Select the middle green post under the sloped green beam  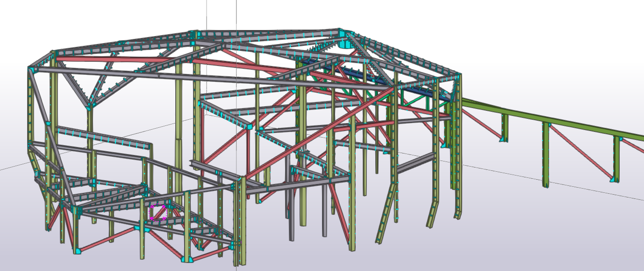pos(545,154)
